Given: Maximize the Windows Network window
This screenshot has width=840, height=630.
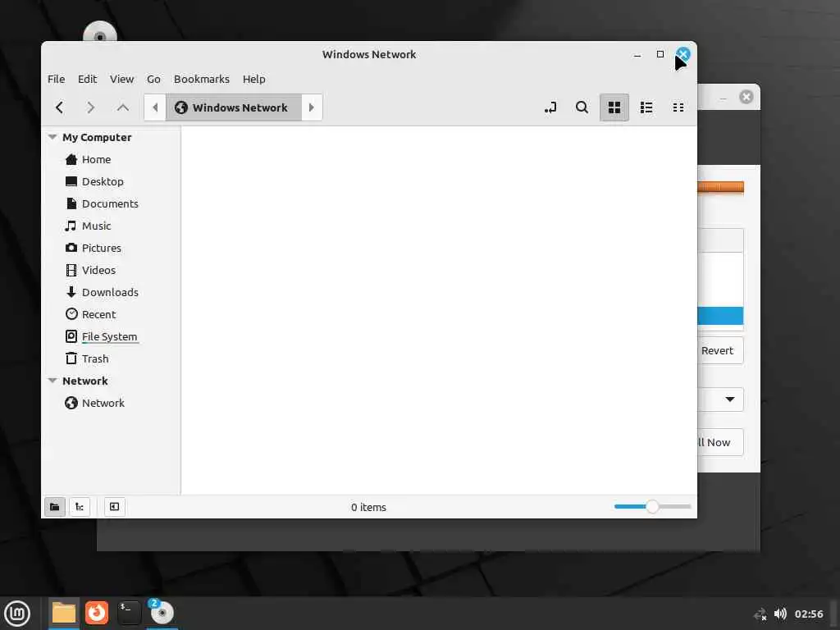Looking at the screenshot, I should (660, 55).
